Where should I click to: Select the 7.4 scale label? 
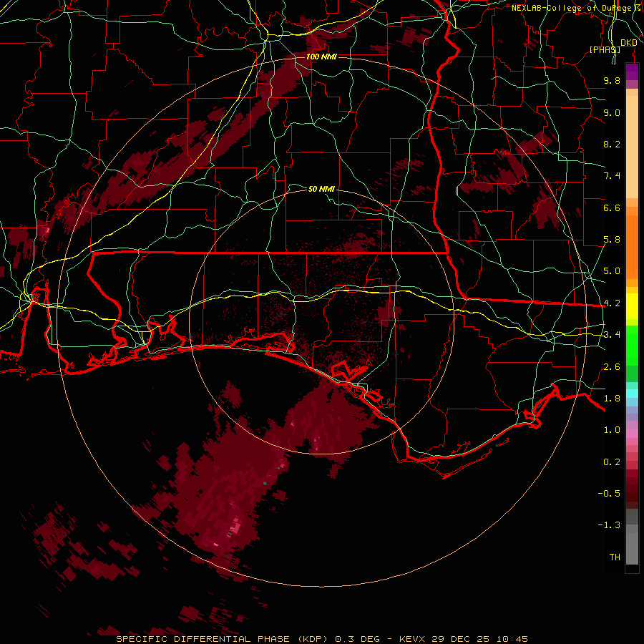point(612,176)
